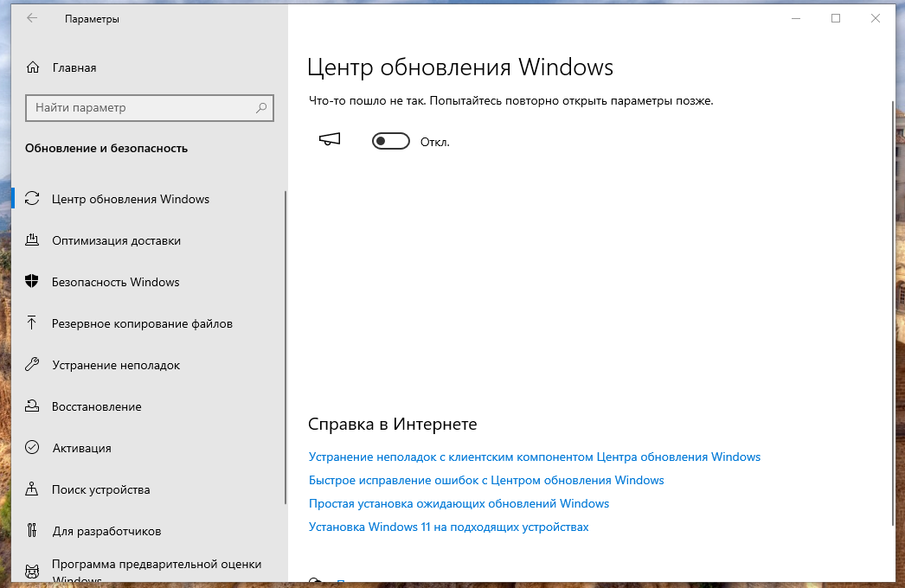Click the Обновление и безопасность heading
This screenshot has height=588, width=905.
tap(106, 149)
